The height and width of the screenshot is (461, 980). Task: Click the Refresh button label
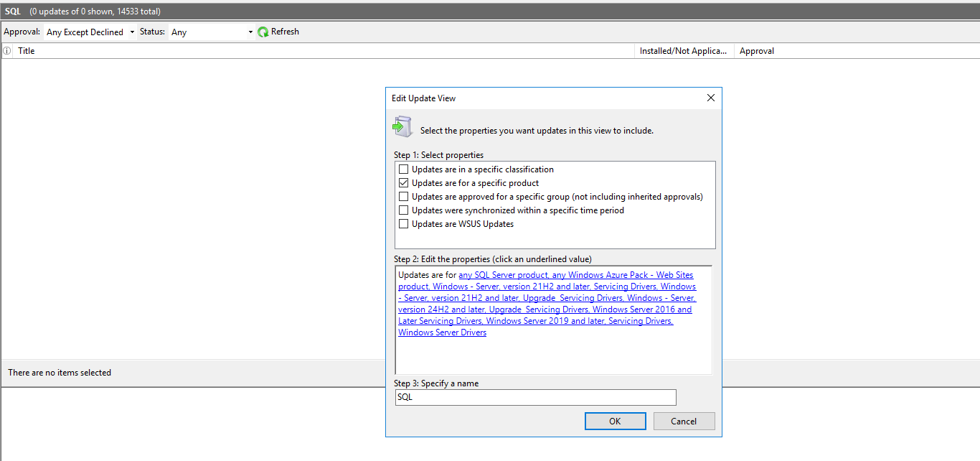coord(285,32)
